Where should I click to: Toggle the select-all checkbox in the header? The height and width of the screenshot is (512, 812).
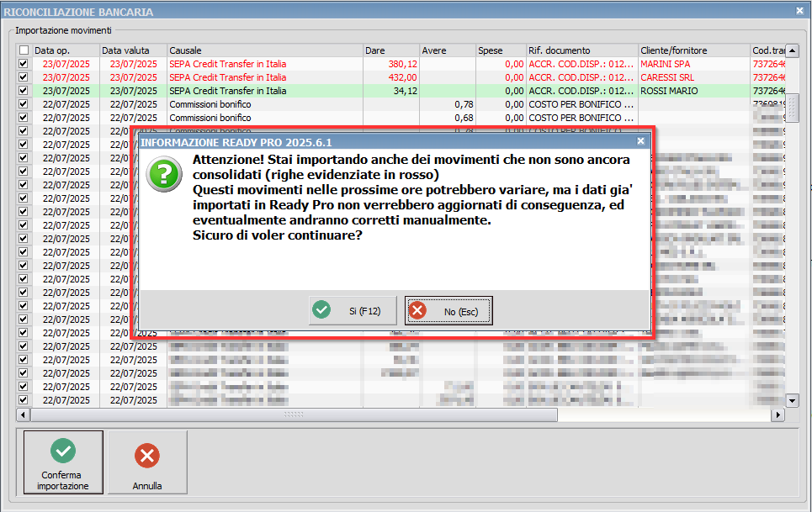pyautogui.click(x=24, y=50)
